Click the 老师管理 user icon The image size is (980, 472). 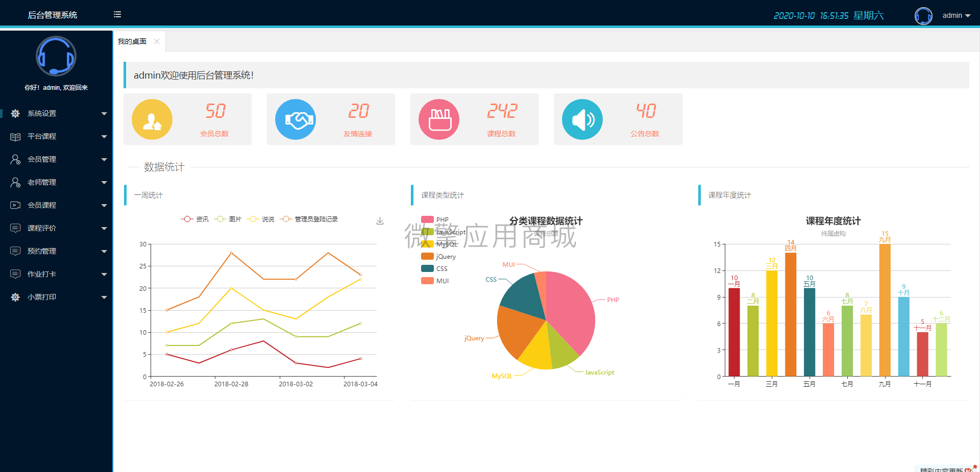15,182
